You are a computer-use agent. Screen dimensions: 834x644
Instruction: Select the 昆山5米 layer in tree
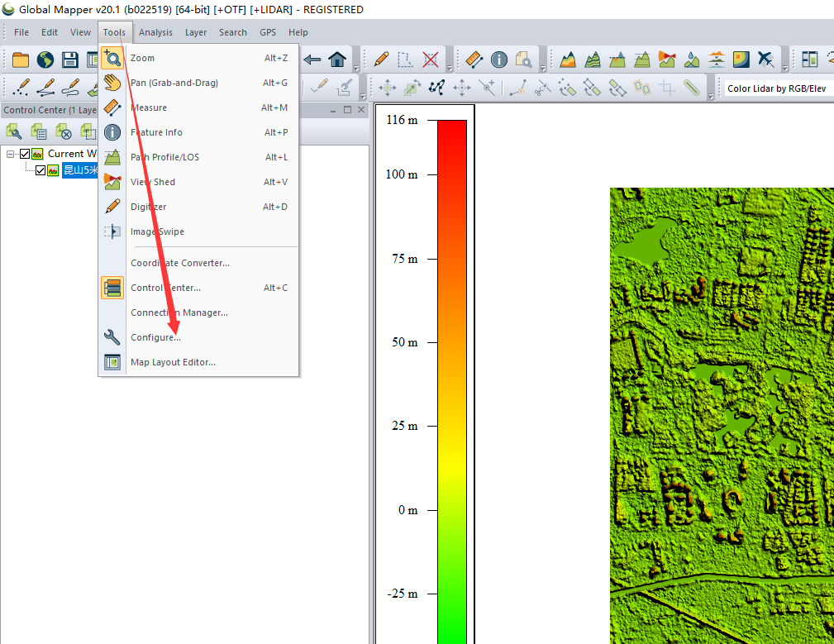pos(80,170)
